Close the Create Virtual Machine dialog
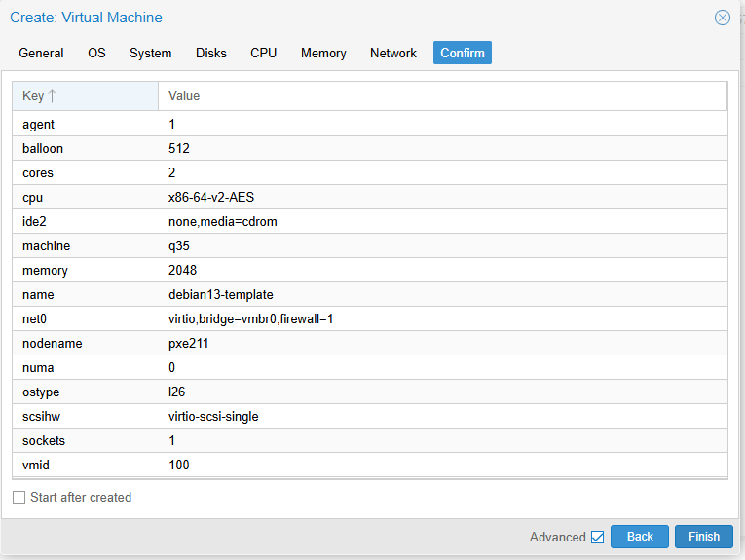This screenshot has width=745, height=560. [723, 18]
